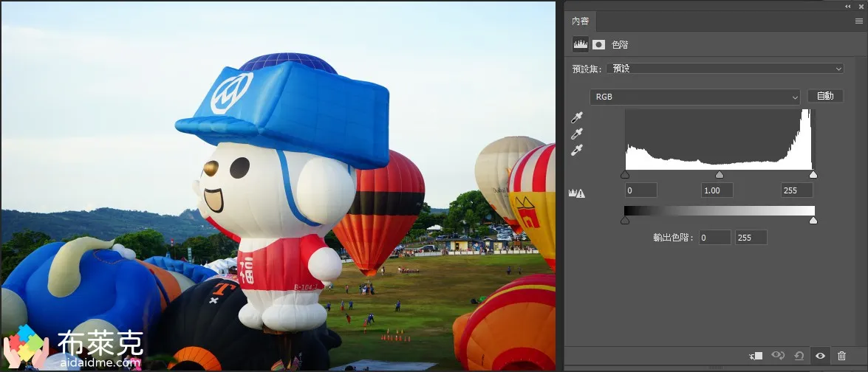Image resolution: width=868 pixels, height=372 pixels.
Task: Click the histogram recalculate warning icon
Action: point(576,193)
